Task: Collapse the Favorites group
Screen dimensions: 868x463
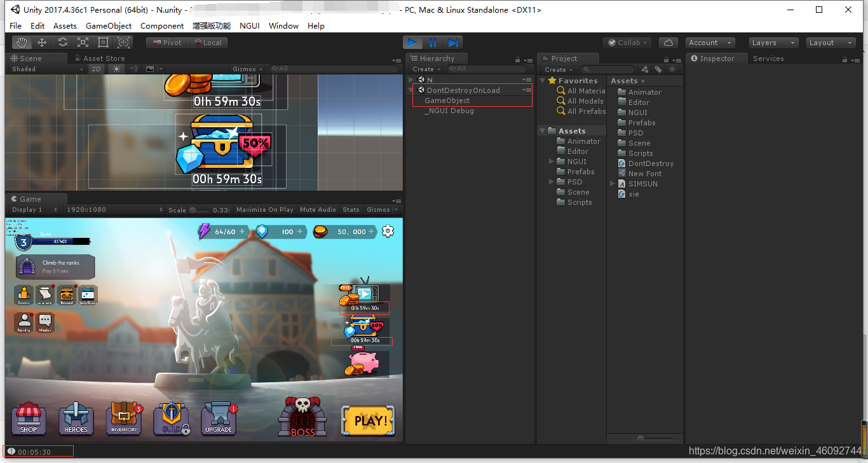Action: tap(543, 81)
